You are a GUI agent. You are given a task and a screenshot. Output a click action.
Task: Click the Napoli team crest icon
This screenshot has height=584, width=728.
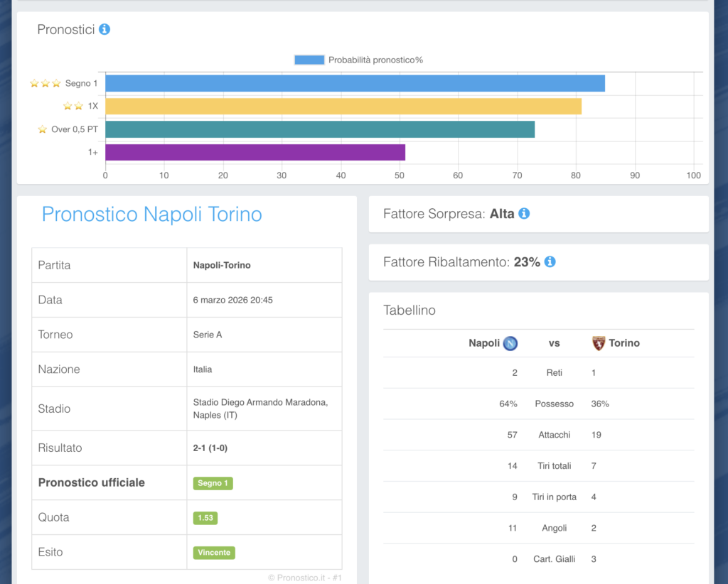click(510, 343)
